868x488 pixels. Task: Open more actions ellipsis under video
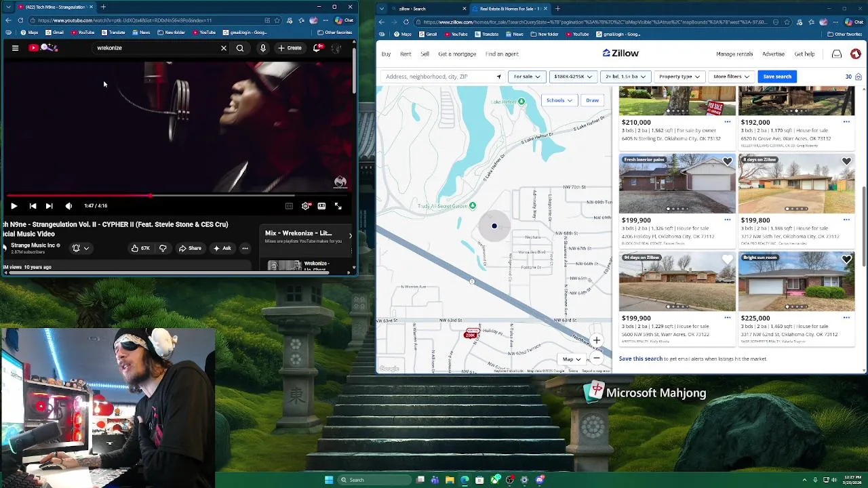(x=245, y=248)
